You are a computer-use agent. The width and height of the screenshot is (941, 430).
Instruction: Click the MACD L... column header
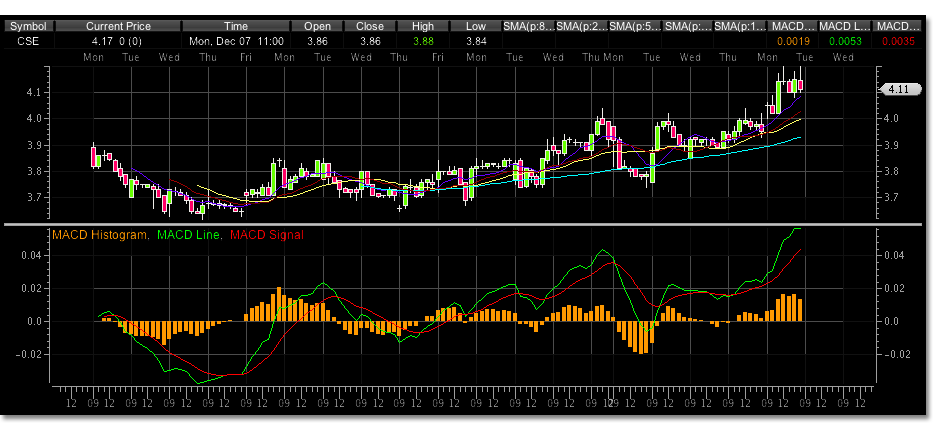coord(845,25)
